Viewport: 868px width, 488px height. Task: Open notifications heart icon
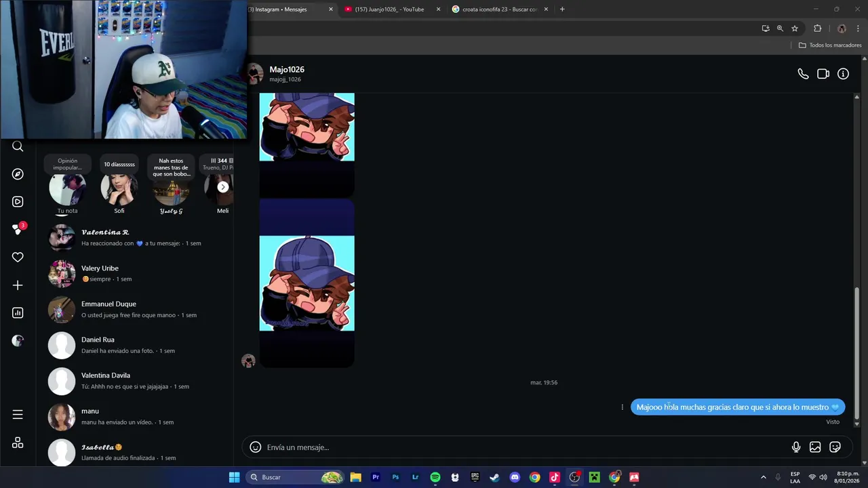point(18,258)
